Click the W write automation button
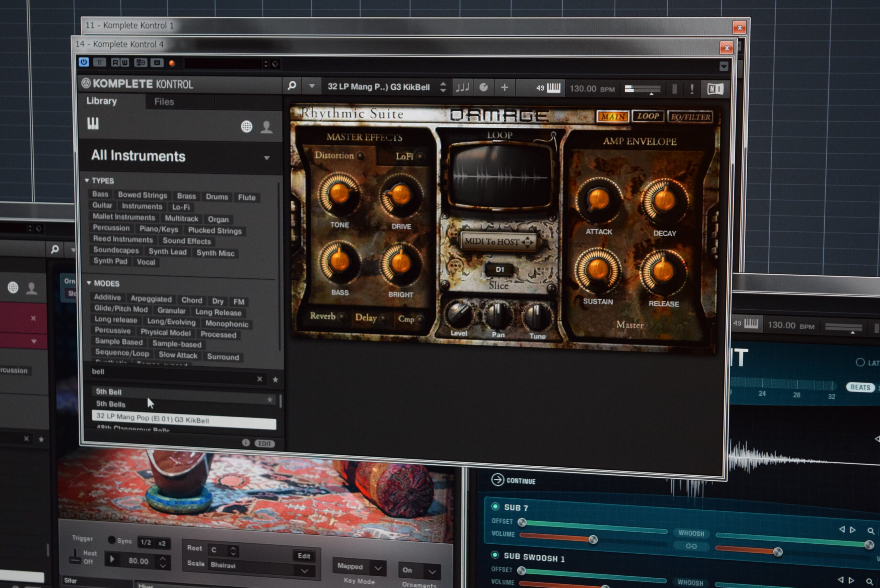The width and height of the screenshot is (880, 588). (125, 62)
